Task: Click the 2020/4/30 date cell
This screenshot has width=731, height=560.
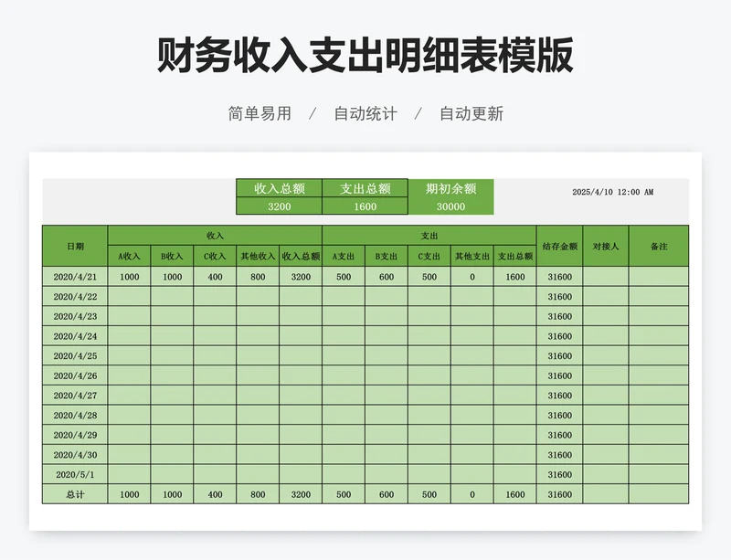Action: point(75,455)
